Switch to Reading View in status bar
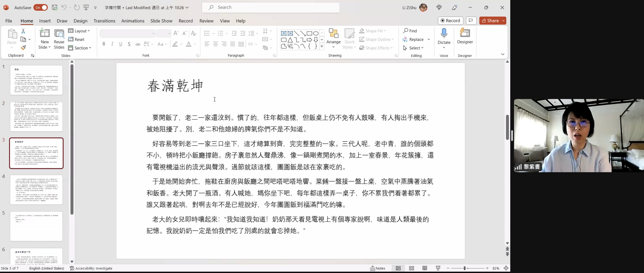This screenshot has height=273, width=644. (425, 268)
